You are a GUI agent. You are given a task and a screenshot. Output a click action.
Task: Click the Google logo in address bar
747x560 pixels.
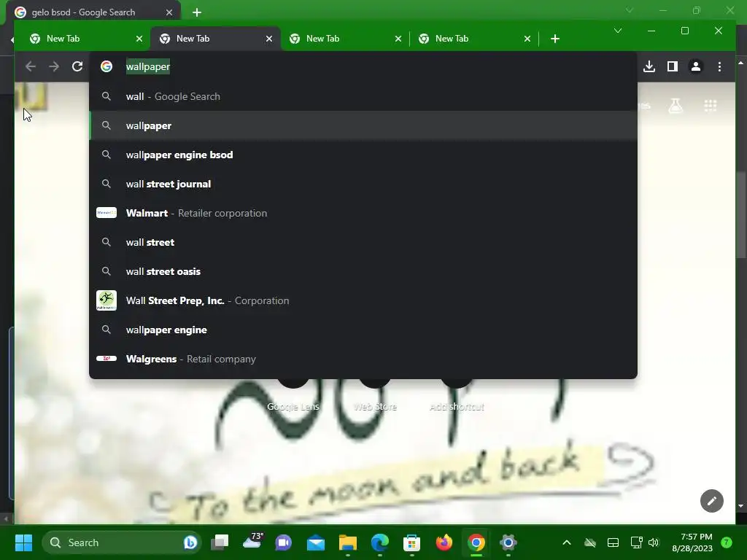pos(107,66)
